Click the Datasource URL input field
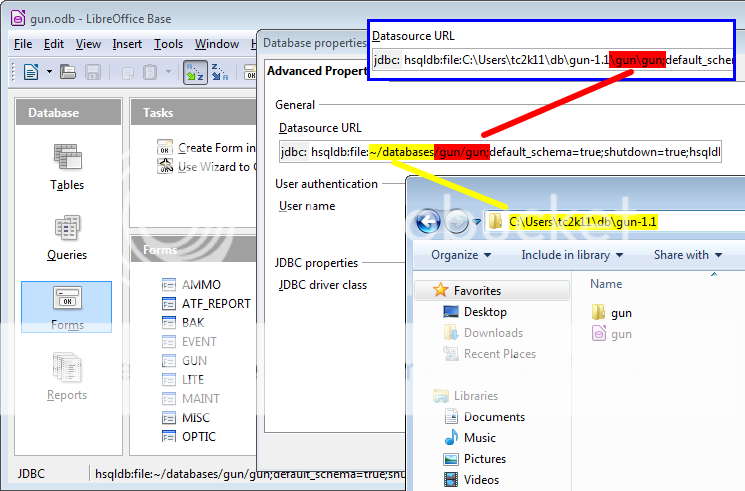Screen dimensions: 745x491 click(x=500, y=153)
